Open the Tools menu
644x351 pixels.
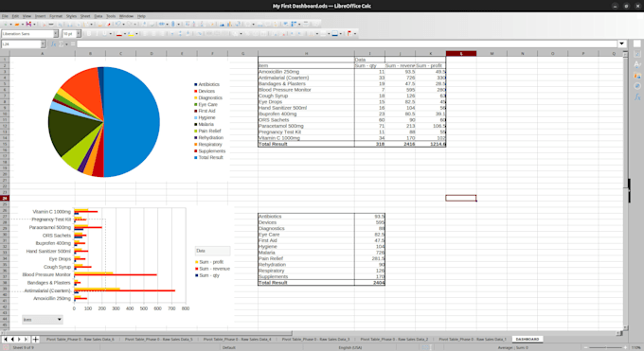pyautogui.click(x=111, y=16)
